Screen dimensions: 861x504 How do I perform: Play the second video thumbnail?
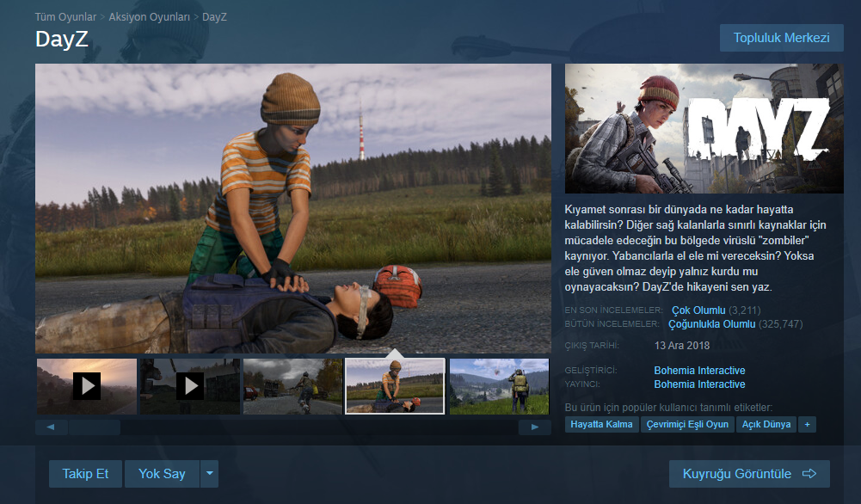(x=189, y=386)
